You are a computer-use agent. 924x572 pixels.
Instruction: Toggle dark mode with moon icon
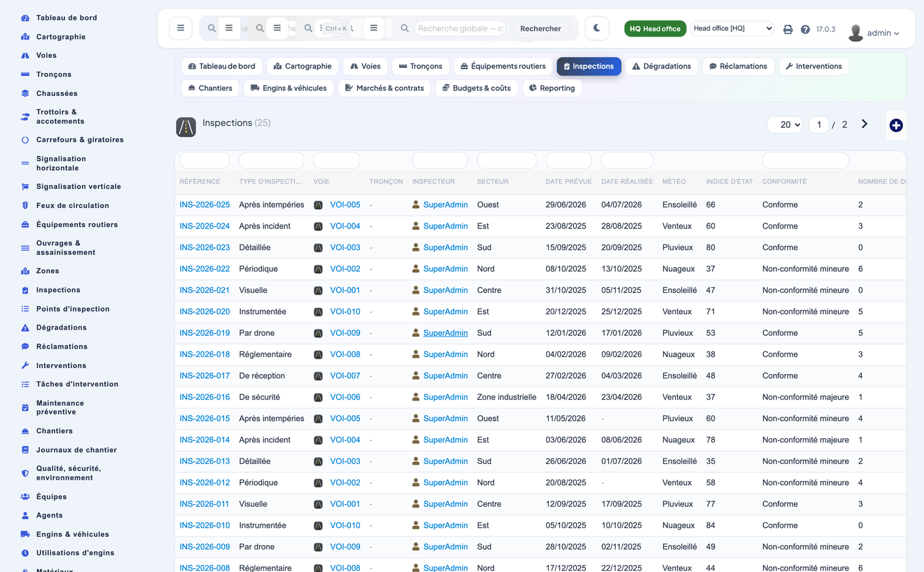click(x=597, y=28)
